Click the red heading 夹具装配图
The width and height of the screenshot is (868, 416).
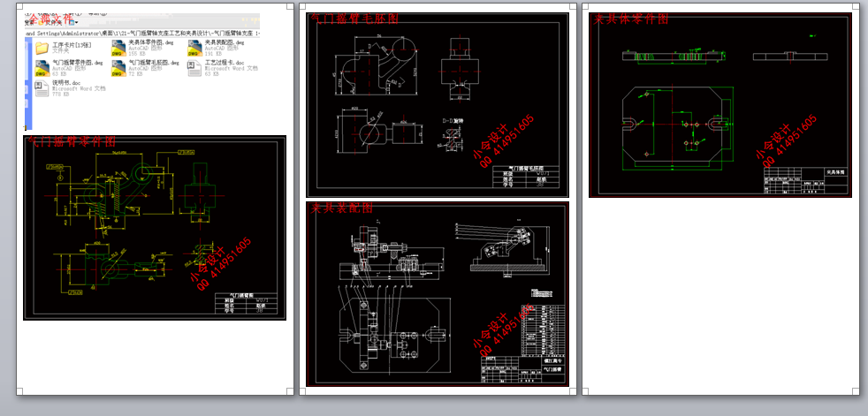(341, 208)
